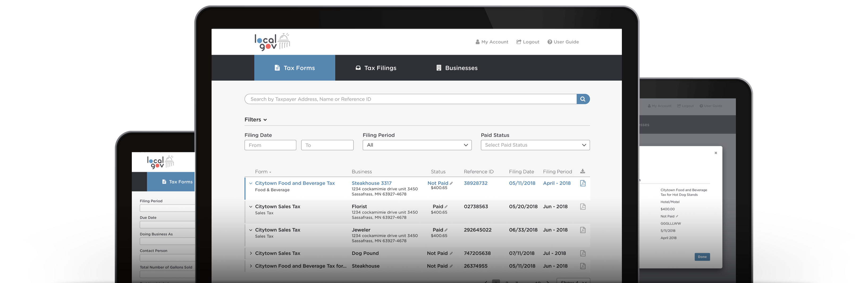868x283 pixels.
Task: Click the Jeweler business name
Action: tap(361, 230)
